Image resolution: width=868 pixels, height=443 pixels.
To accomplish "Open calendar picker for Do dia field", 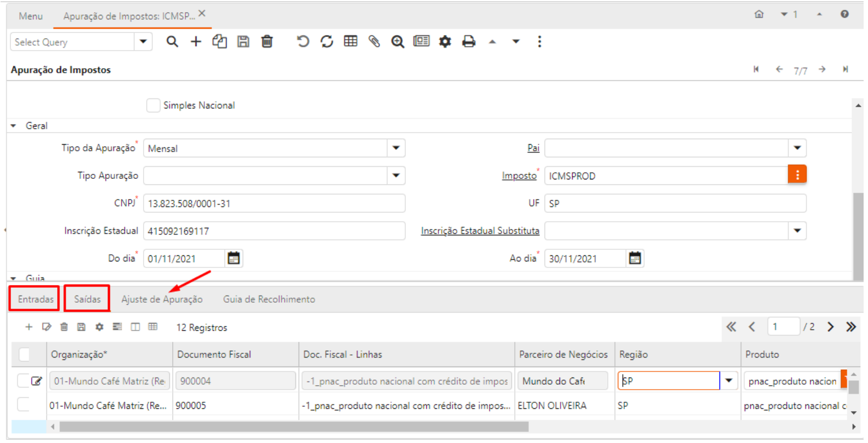I will (x=234, y=258).
